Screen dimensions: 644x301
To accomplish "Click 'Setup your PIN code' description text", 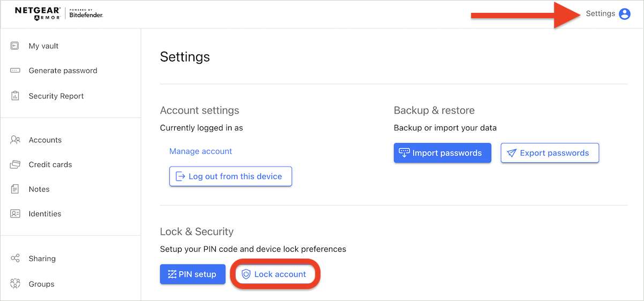I will pyautogui.click(x=253, y=249).
